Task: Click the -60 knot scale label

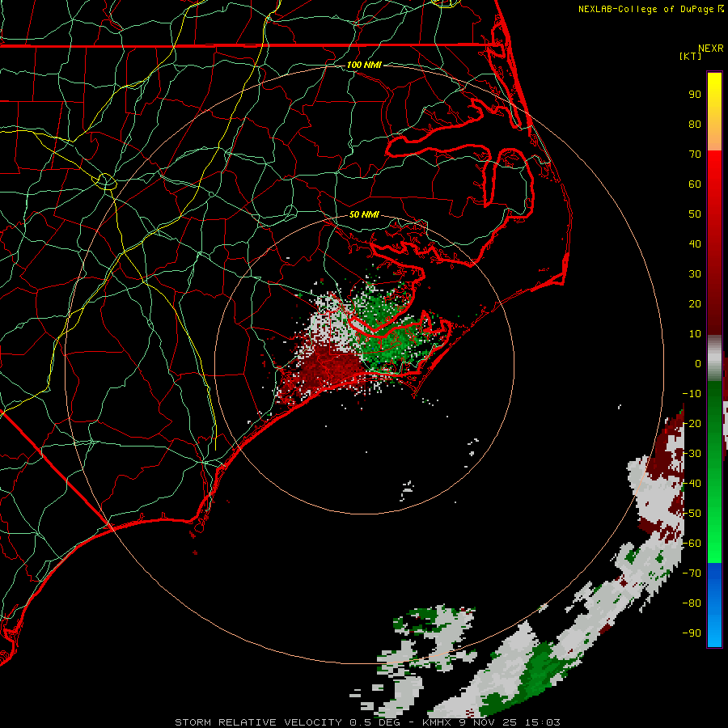Action: 692,544
